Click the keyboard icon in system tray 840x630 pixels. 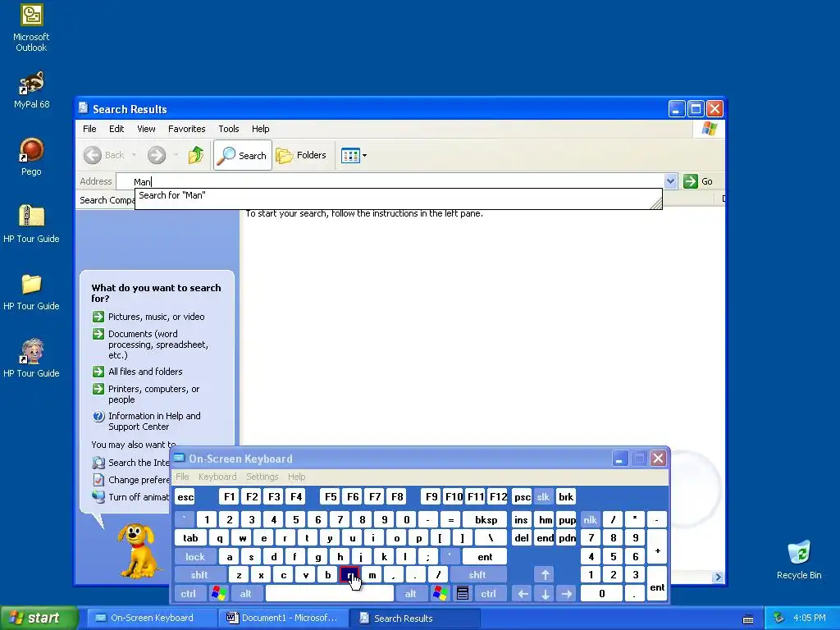pyautogui.click(x=748, y=619)
